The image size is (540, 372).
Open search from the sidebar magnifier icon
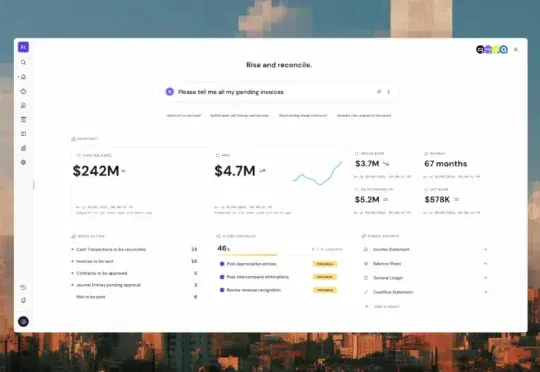coord(23,62)
